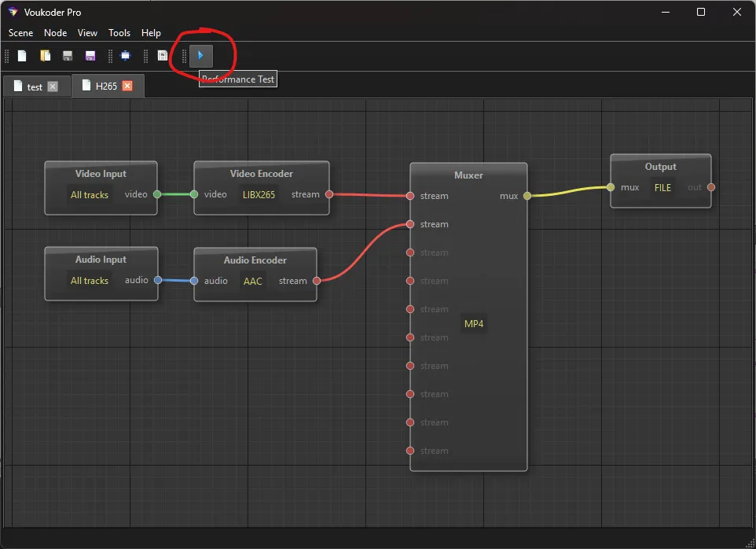Open a scene with the folder icon
756x549 pixels.
[x=46, y=56]
